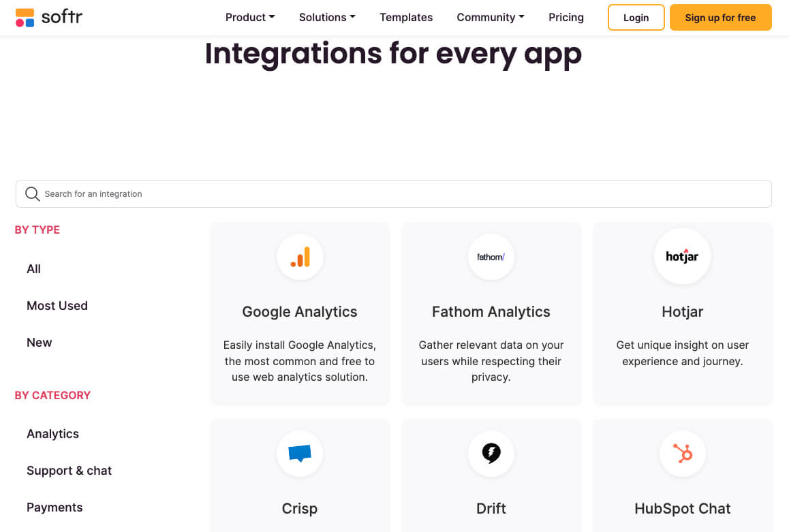Open the Community dropdown
The width and height of the screenshot is (789, 532).
[x=490, y=17]
